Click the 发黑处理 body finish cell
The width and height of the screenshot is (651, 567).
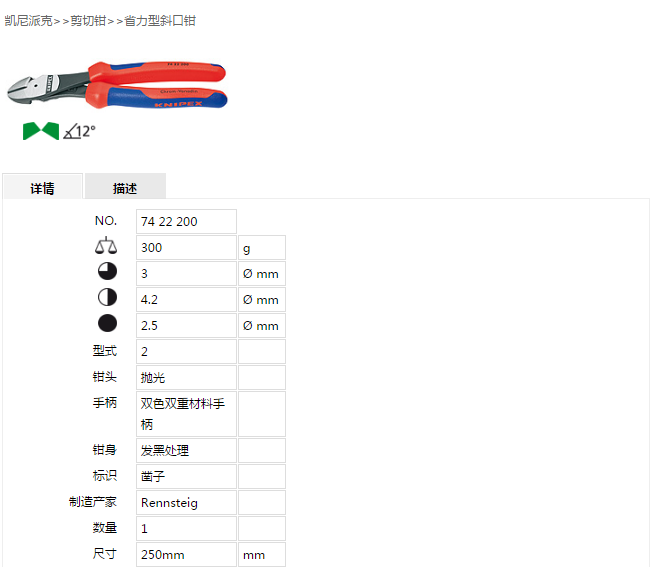pyautogui.click(x=186, y=451)
